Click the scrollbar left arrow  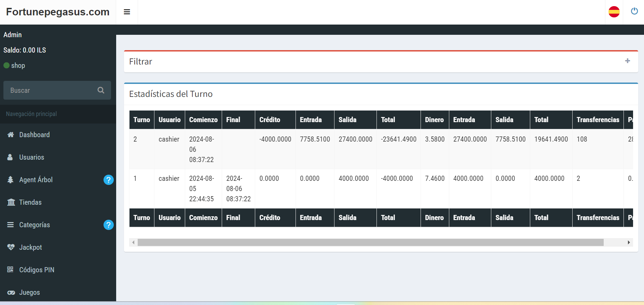click(133, 242)
